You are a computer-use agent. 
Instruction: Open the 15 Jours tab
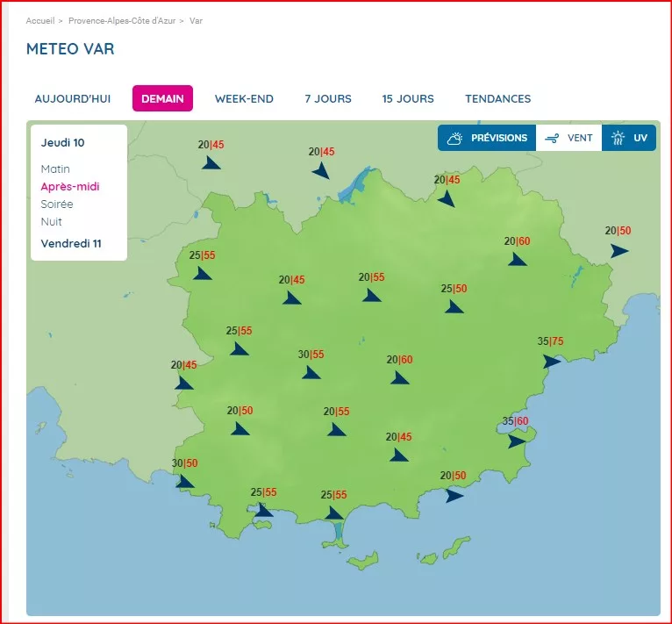tap(408, 98)
